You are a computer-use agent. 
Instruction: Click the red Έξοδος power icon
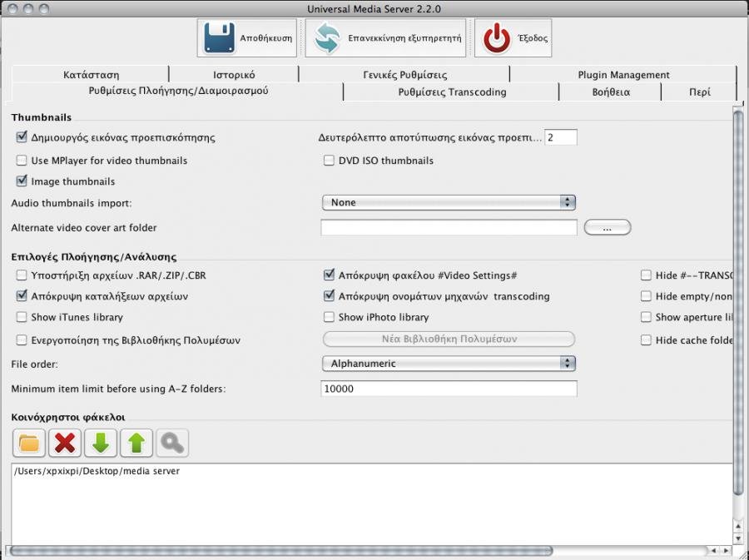pos(497,38)
